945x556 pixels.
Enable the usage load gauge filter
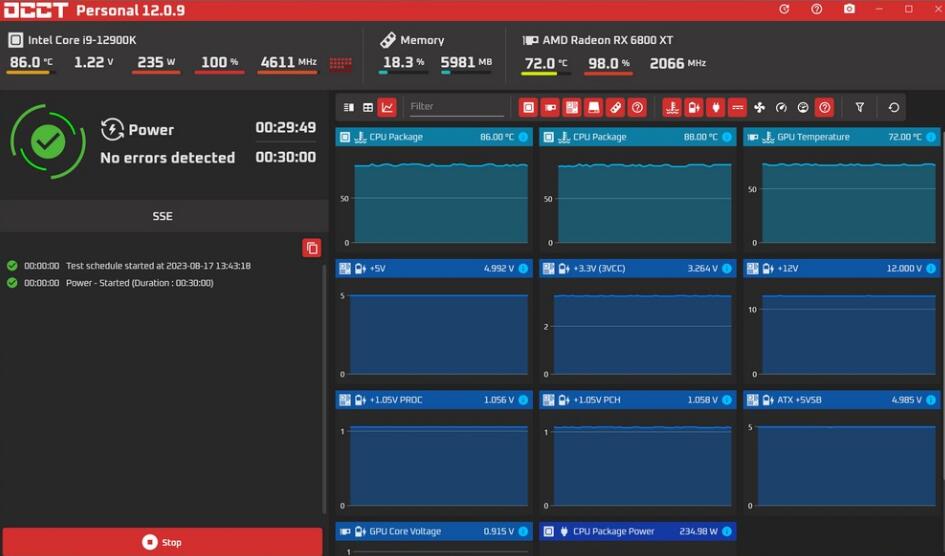coord(803,107)
